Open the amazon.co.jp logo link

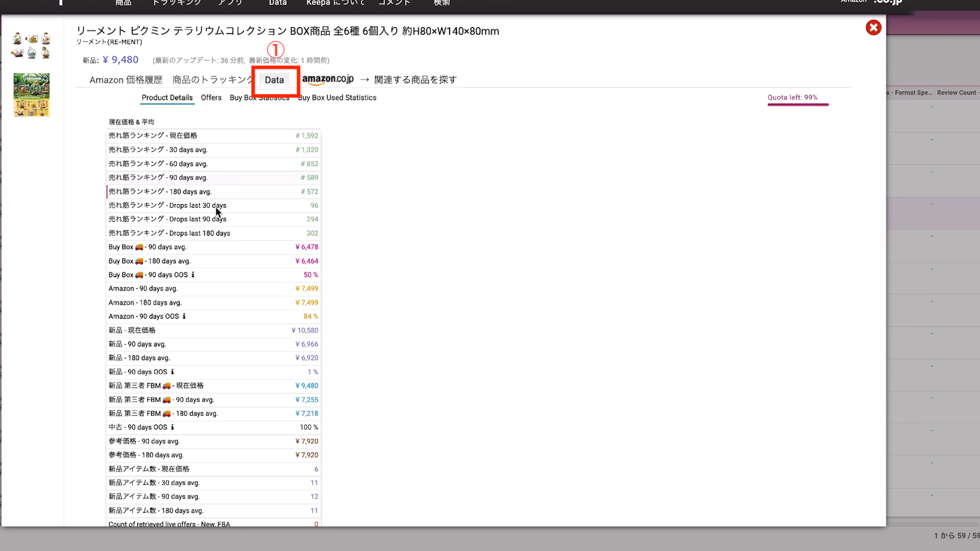[x=328, y=79]
